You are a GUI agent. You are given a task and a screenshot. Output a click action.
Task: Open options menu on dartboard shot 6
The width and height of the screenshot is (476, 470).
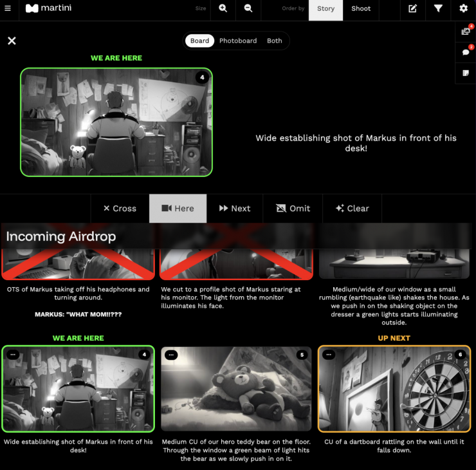(329, 355)
